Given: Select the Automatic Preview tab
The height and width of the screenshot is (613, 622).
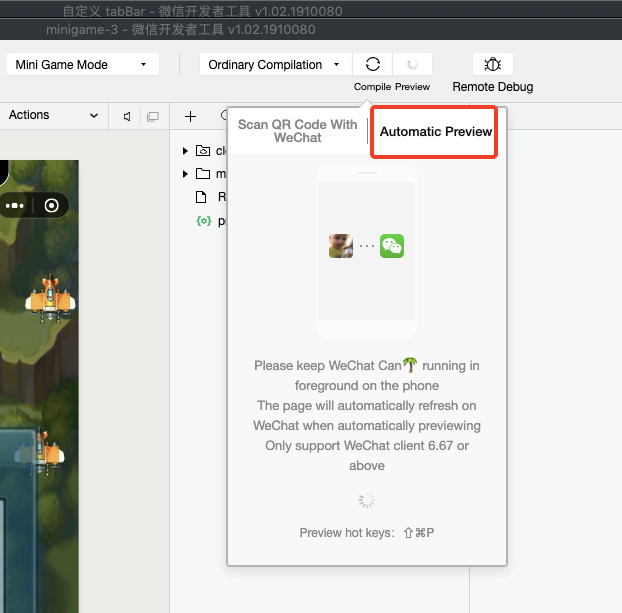Looking at the screenshot, I should pyautogui.click(x=436, y=131).
